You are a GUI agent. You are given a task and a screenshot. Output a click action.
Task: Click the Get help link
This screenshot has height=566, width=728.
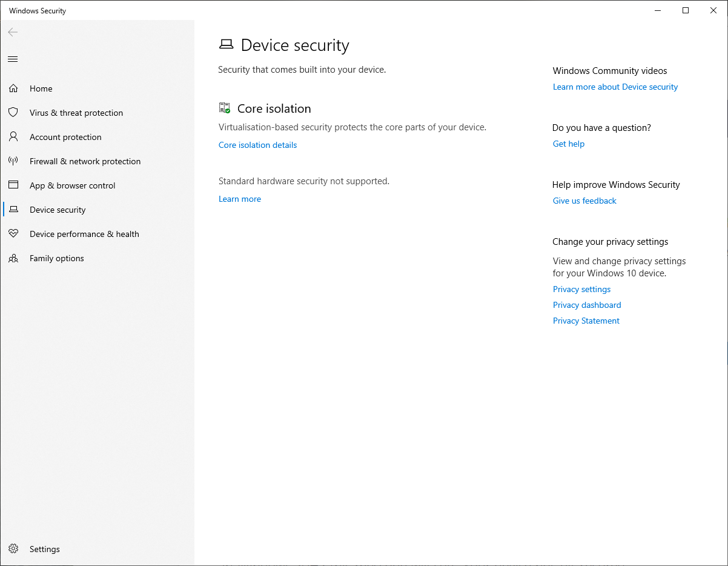tap(569, 144)
